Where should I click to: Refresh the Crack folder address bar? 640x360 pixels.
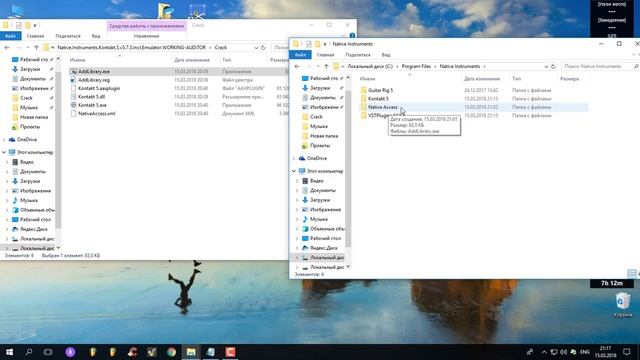pos(263,48)
